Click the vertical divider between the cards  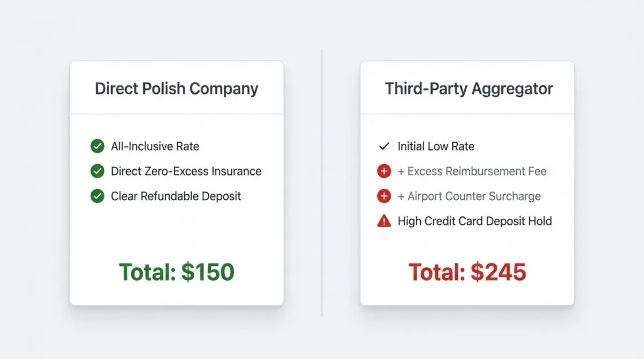pos(322,182)
